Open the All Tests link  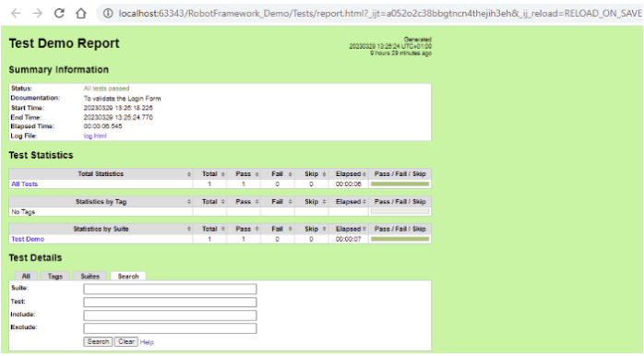point(25,184)
